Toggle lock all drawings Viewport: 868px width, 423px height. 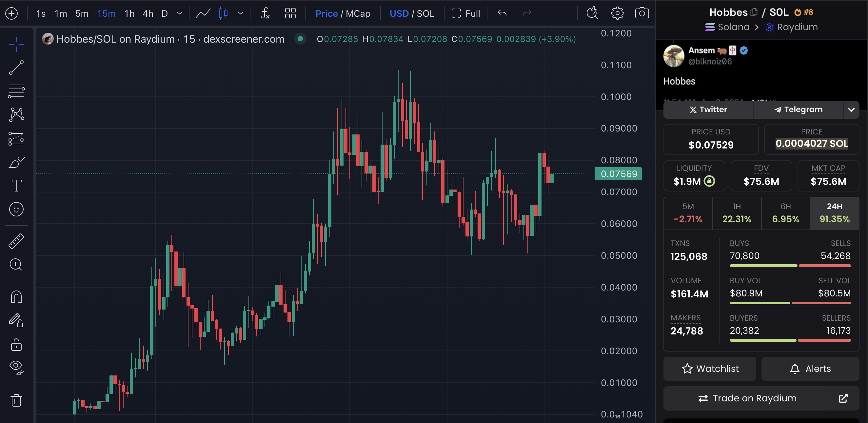16,345
